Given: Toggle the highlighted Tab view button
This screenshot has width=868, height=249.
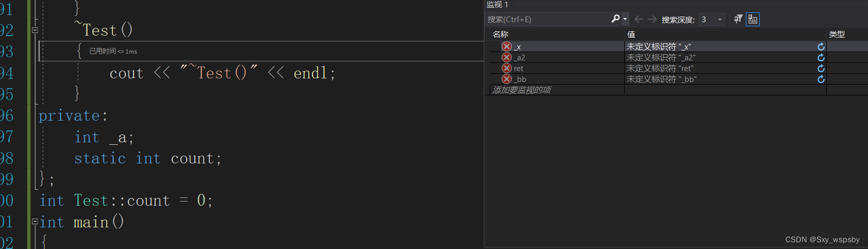Looking at the screenshot, I should click(753, 19).
